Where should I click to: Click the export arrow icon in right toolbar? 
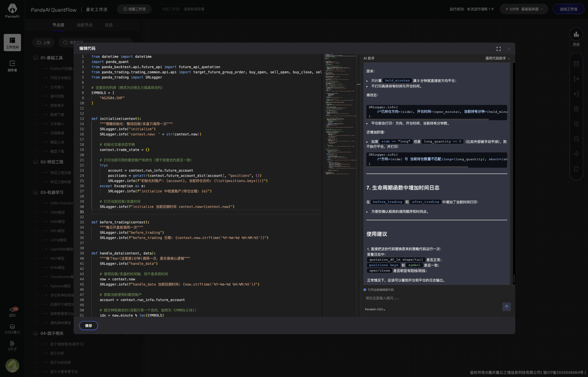coord(576,79)
